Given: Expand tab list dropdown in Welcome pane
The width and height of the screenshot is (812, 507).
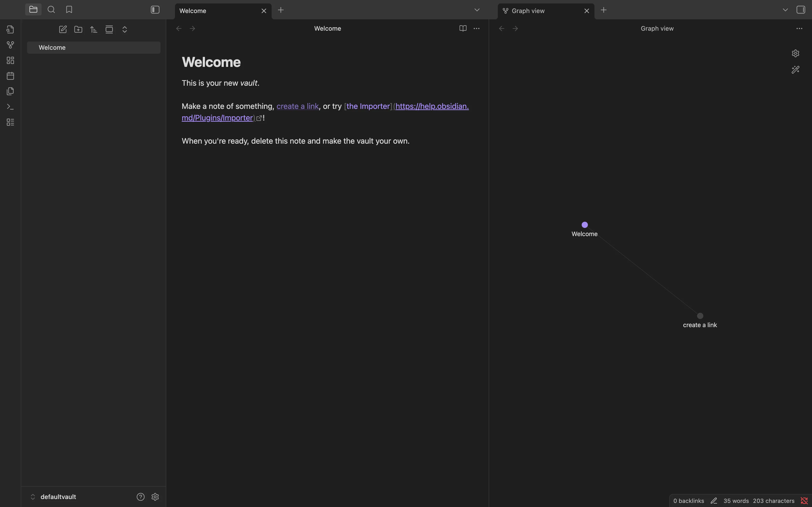Looking at the screenshot, I should (477, 10).
